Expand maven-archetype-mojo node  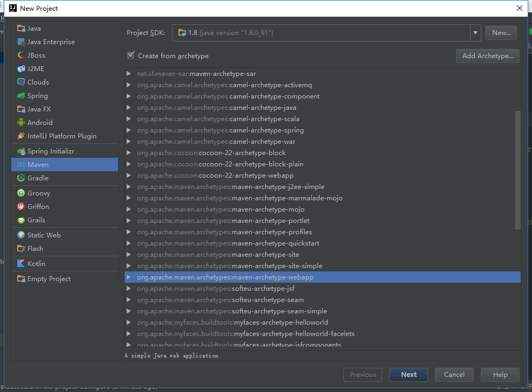129,209
